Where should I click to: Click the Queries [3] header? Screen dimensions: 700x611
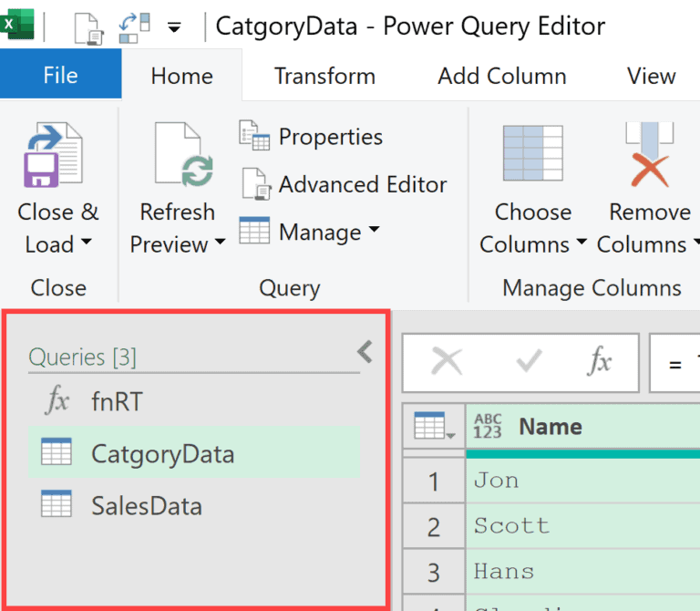pyautogui.click(x=82, y=357)
